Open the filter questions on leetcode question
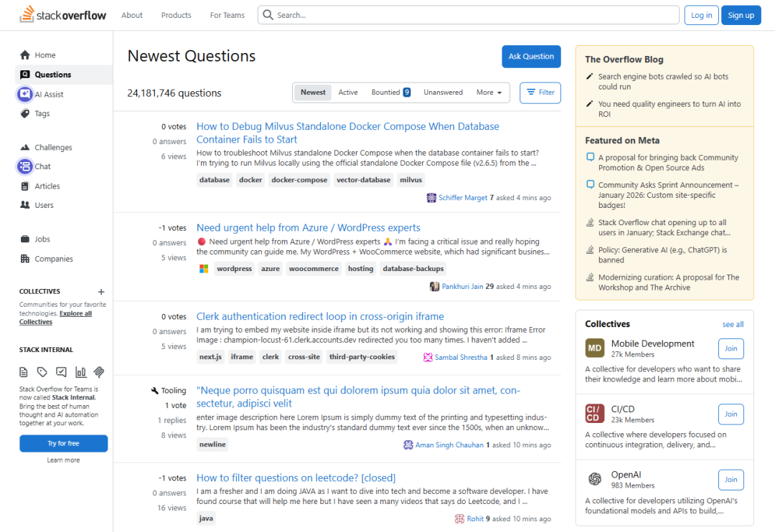Viewport: 775px width, 532px height. (296, 478)
